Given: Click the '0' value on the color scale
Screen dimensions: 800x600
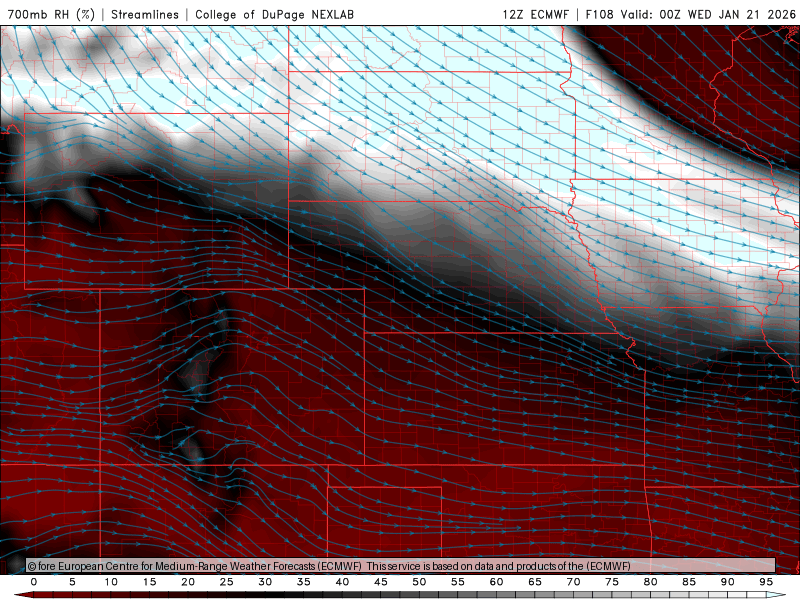Looking at the screenshot, I should point(34,582).
